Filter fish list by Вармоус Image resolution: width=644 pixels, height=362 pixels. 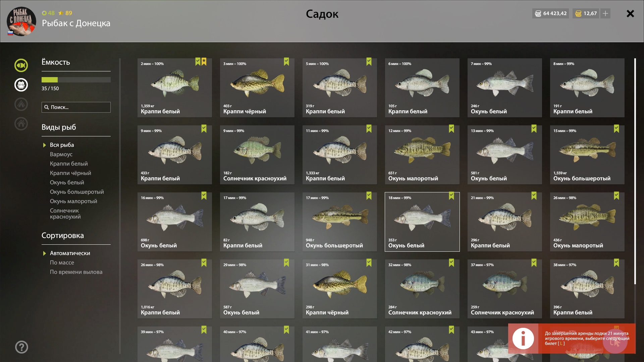[61, 154]
